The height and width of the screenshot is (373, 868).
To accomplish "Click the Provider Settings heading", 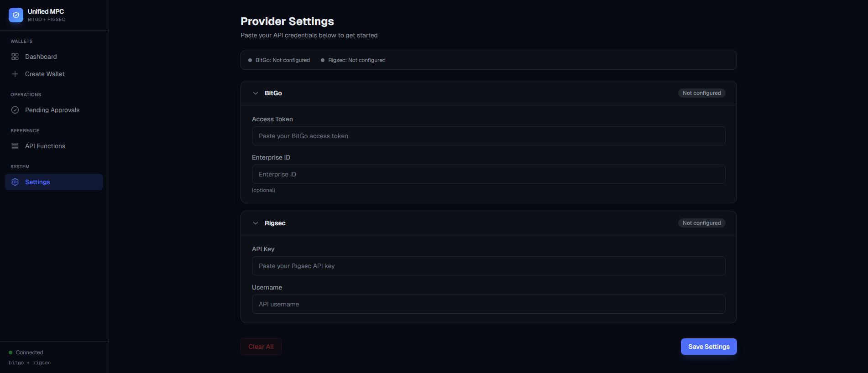I will (288, 21).
